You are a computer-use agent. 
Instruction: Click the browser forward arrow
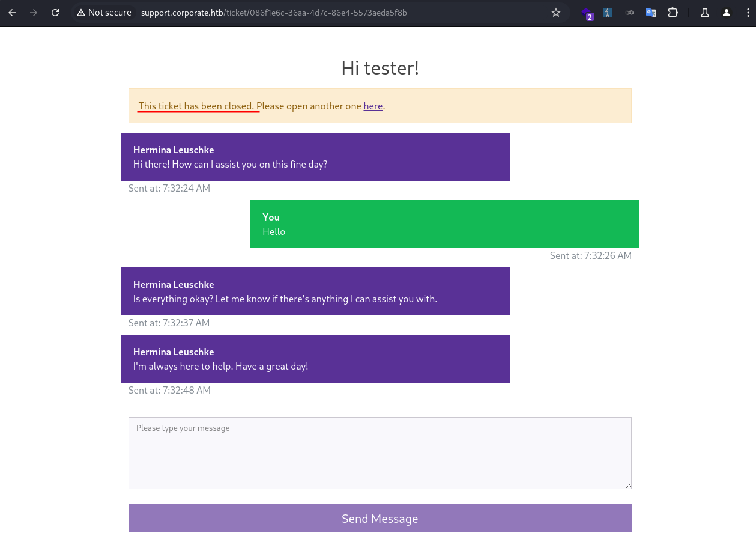[34, 13]
